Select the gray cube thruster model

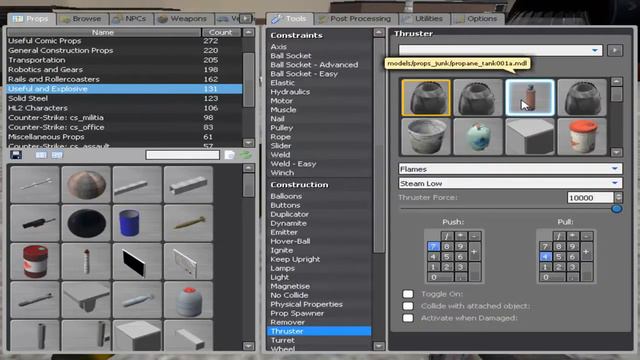(530, 137)
